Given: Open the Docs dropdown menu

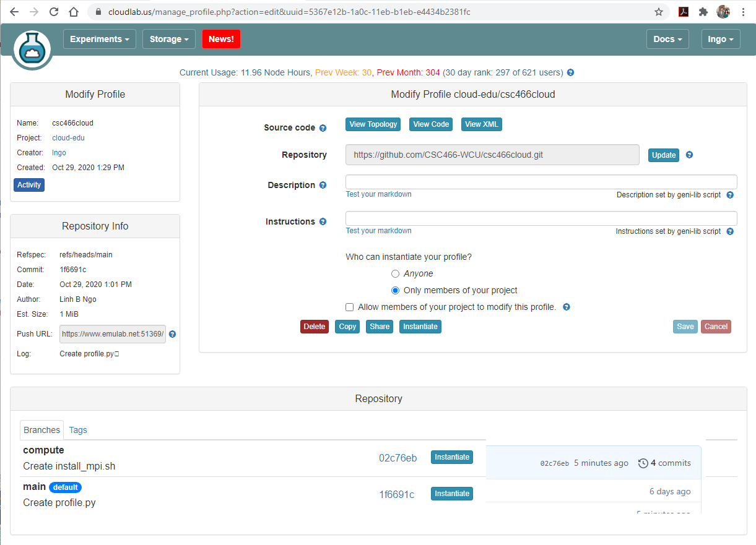Looking at the screenshot, I should [x=667, y=39].
